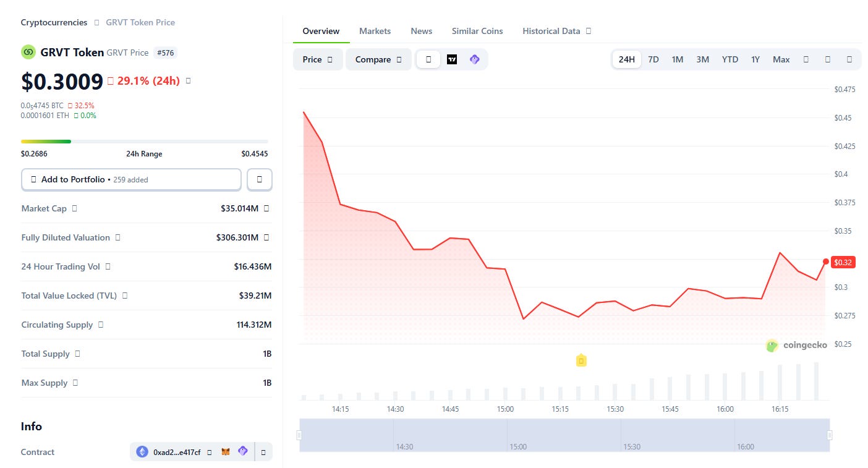Click the chart range slider's left handle

299,435
